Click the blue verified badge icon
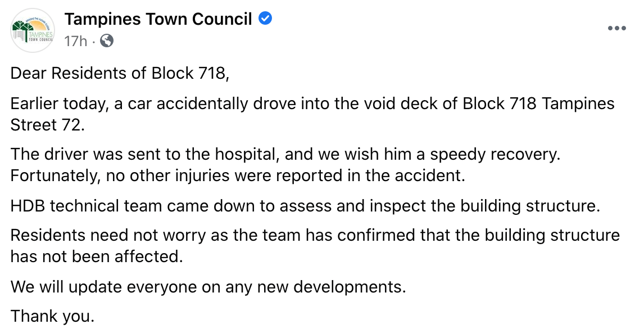 265,19
